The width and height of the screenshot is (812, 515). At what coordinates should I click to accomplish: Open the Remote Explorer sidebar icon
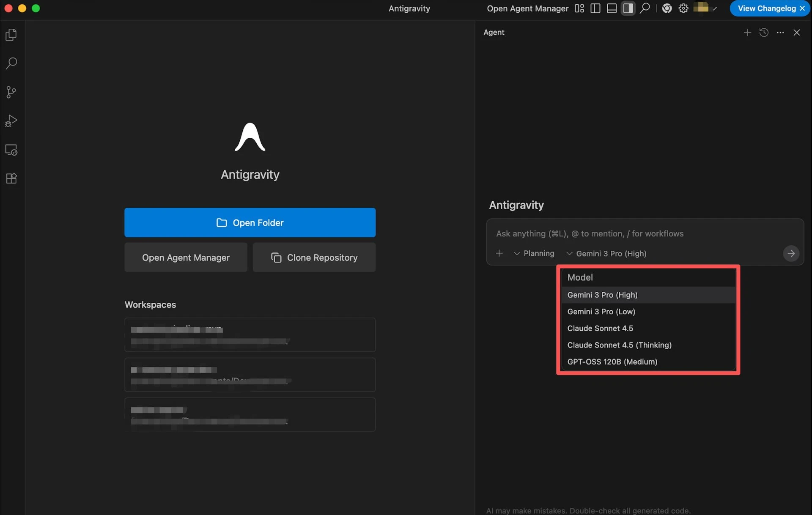click(x=11, y=150)
